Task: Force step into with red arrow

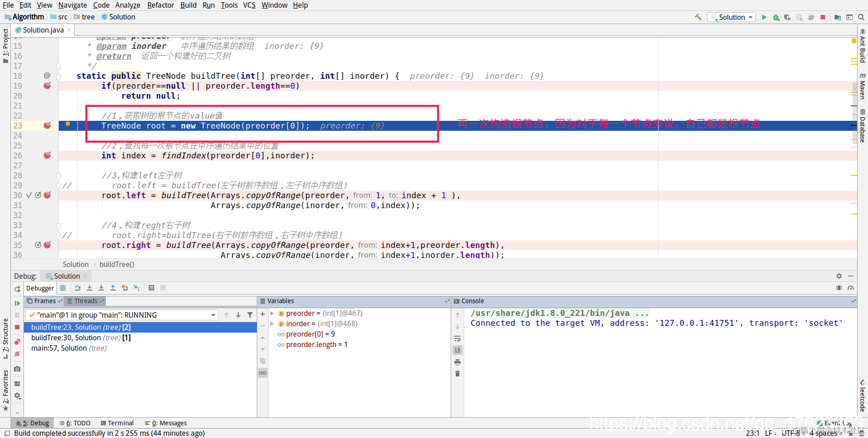Action: pyautogui.click(x=101, y=288)
